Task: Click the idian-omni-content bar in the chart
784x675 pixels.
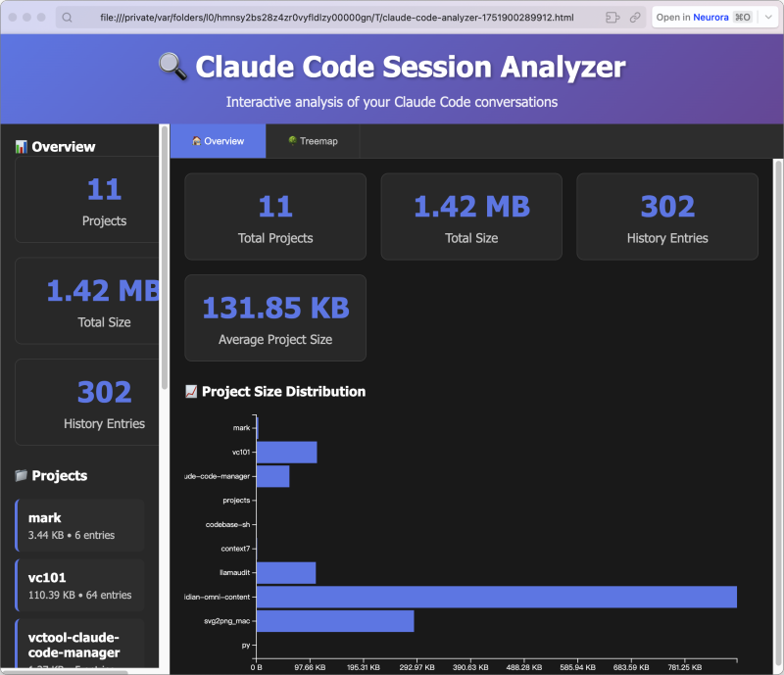Action: coord(497,597)
